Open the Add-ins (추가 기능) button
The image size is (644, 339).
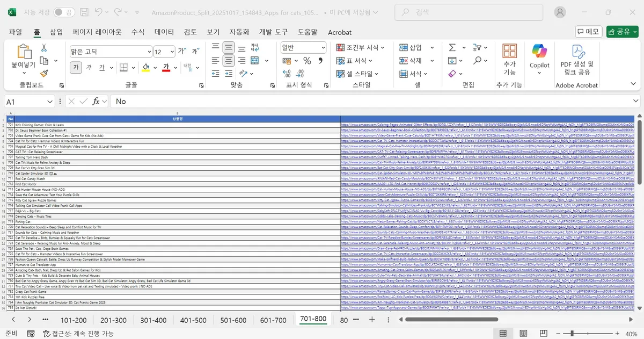click(509, 59)
